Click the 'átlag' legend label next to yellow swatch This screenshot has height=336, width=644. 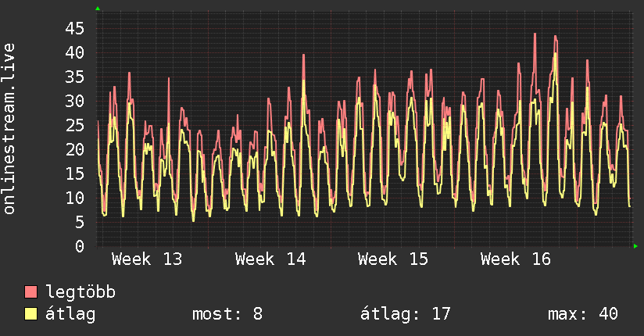tap(70, 315)
